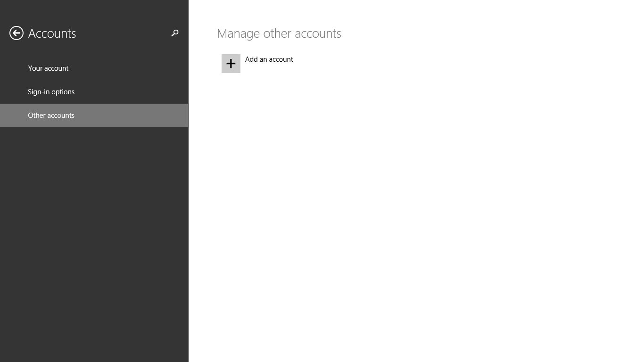Click the plus icon to add account
The width and height of the screenshot is (644, 362).
(231, 64)
